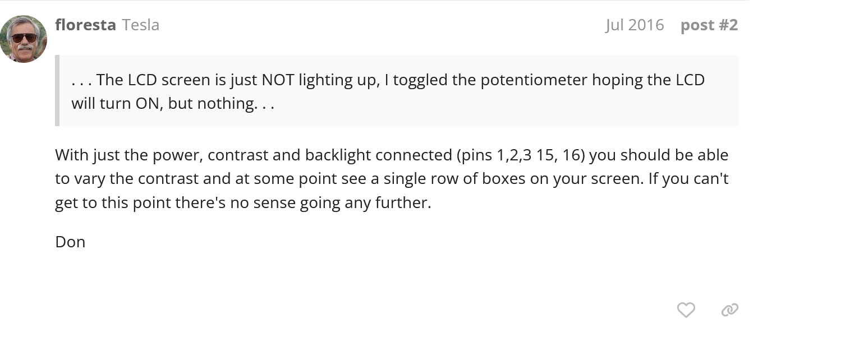Click quoted text "will turn ON, but nothing"
This screenshot has width=868, height=346.
pyautogui.click(x=163, y=104)
